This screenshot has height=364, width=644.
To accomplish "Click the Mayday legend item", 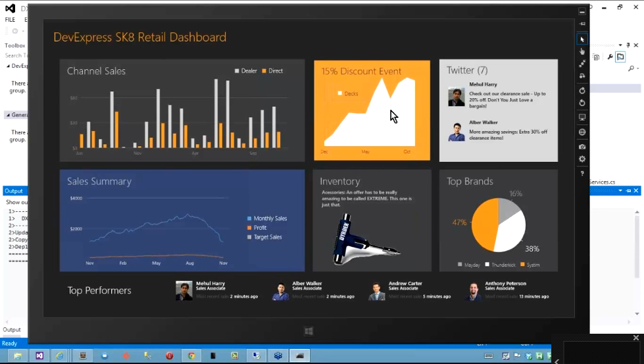I will tap(469, 265).
